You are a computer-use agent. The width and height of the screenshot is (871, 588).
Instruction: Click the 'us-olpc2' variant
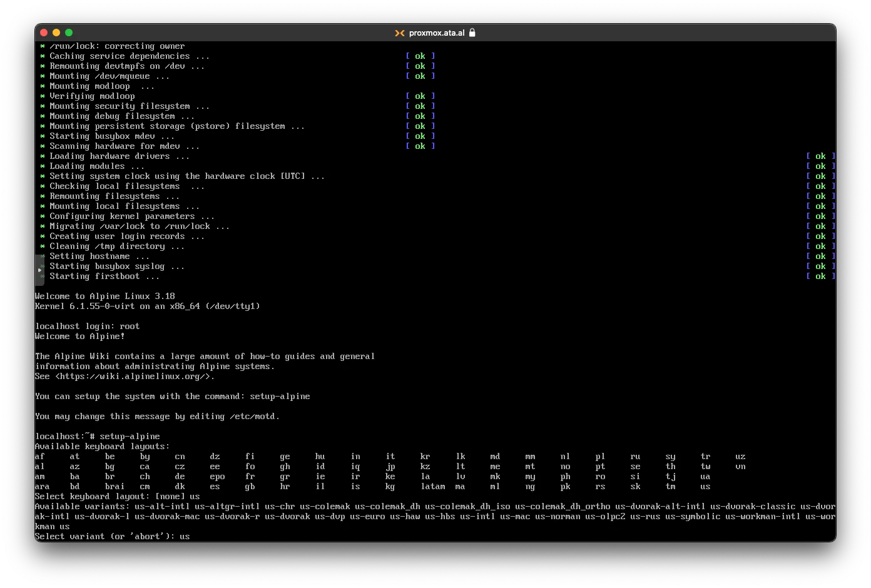click(606, 517)
